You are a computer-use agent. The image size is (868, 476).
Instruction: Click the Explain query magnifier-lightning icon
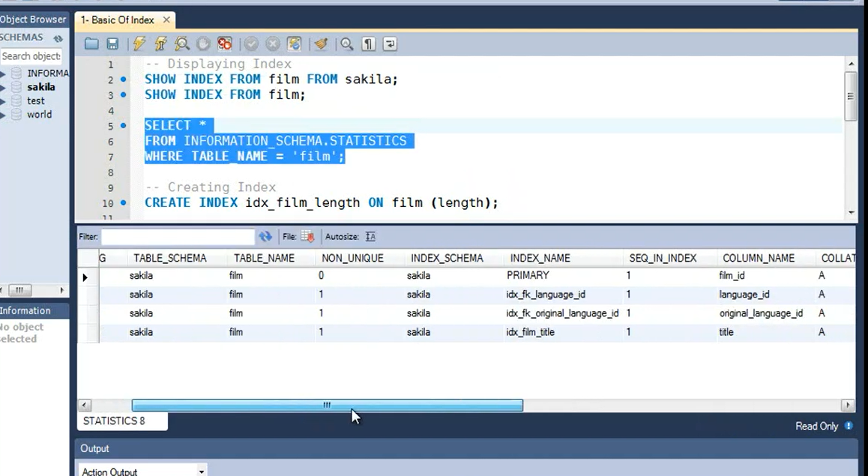(x=181, y=44)
